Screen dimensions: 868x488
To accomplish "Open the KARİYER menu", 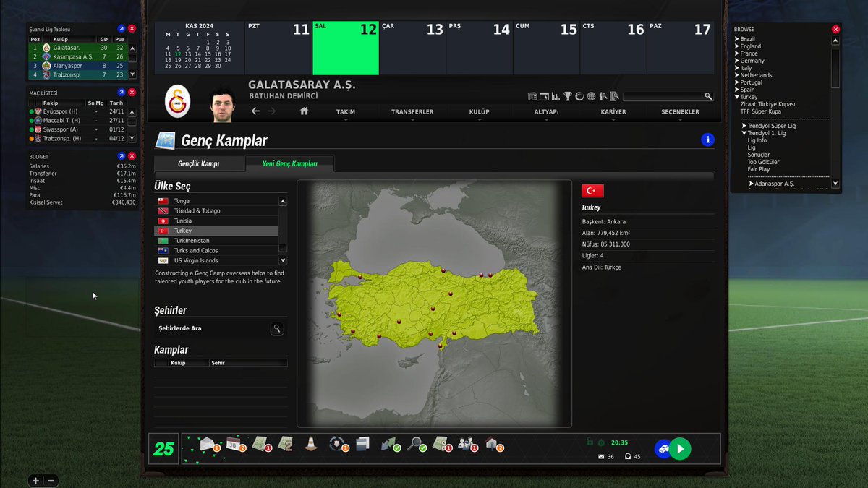I will coord(613,112).
